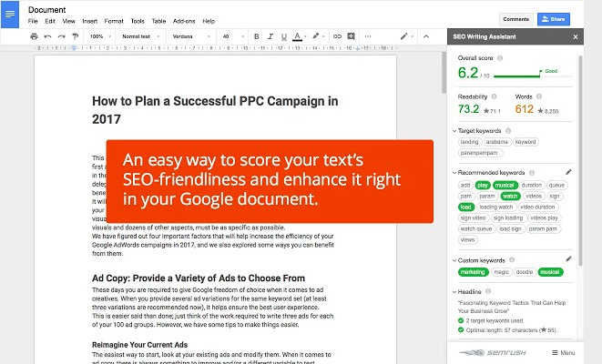Click the blue Share button
Viewport: 602px width, 364px height.
pos(553,19)
